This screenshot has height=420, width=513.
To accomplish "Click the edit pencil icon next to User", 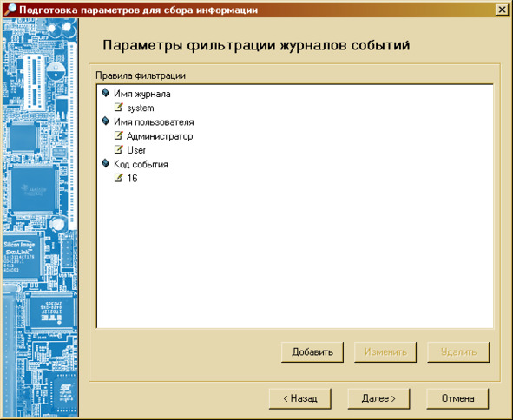I will tap(119, 149).
